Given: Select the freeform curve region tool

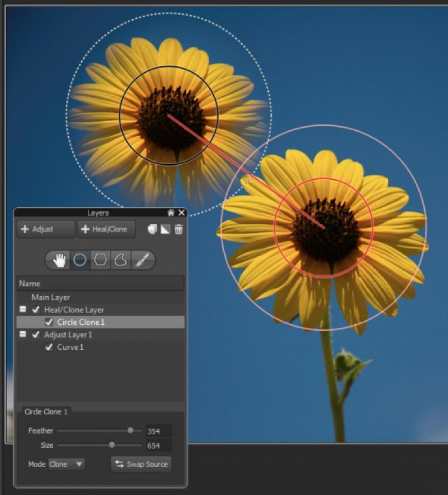Looking at the screenshot, I should [121, 260].
